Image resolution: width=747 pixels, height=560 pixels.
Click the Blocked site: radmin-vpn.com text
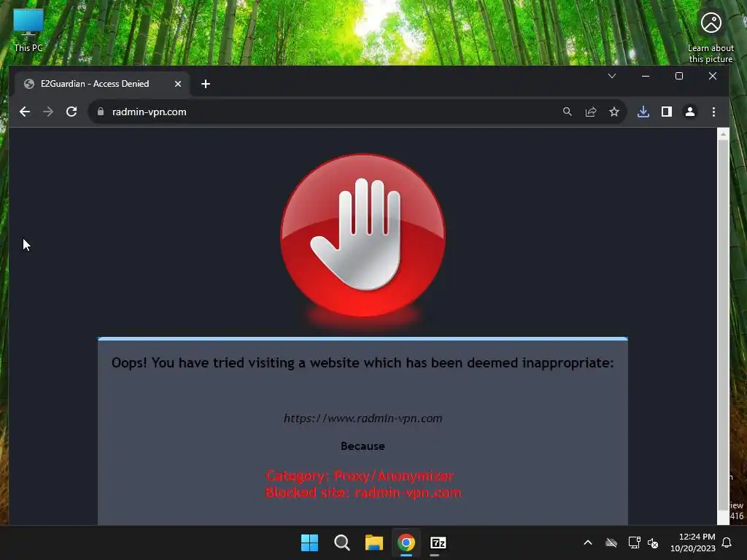[x=363, y=492]
